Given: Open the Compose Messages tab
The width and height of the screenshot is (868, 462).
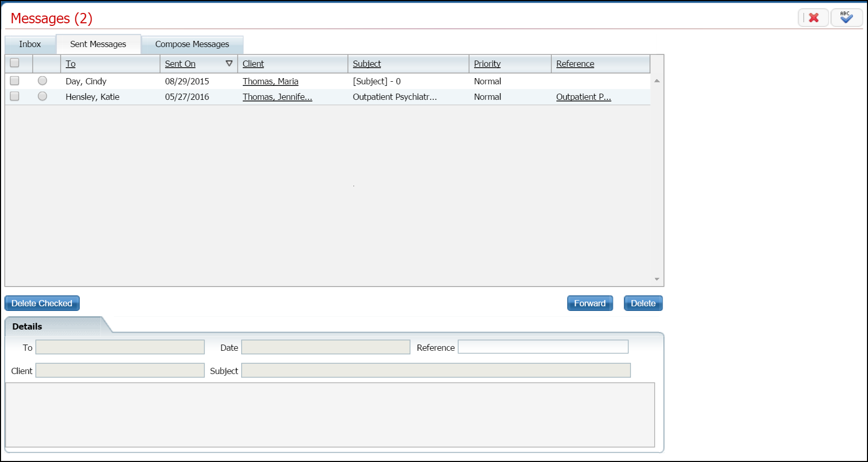Looking at the screenshot, I should [192, 44].
